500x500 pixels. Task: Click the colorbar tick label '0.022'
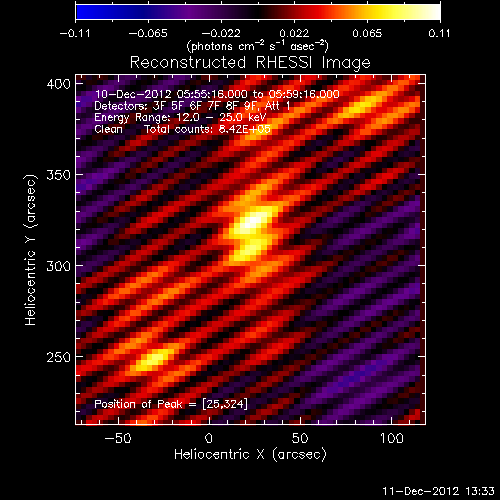[x=294, y=33]
